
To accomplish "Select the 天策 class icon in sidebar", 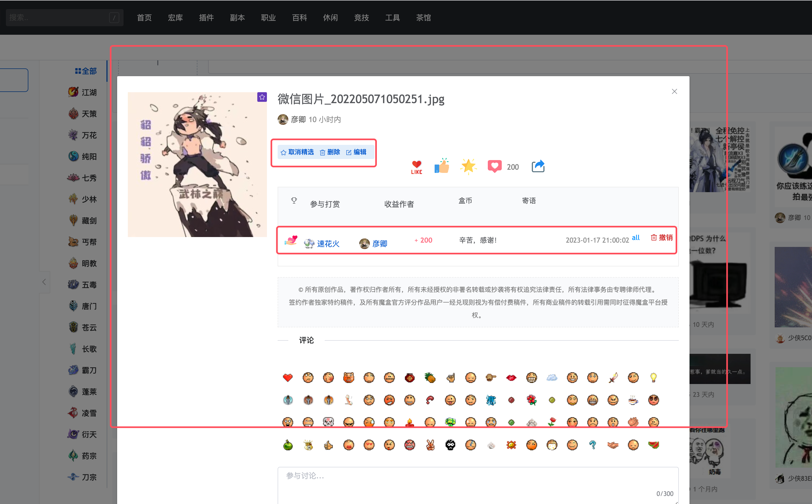I will [73, 114].
